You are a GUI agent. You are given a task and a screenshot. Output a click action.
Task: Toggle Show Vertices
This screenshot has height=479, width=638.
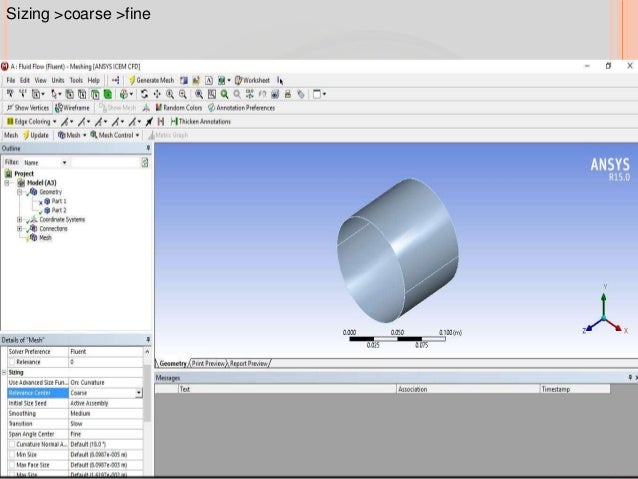point(28,108)
